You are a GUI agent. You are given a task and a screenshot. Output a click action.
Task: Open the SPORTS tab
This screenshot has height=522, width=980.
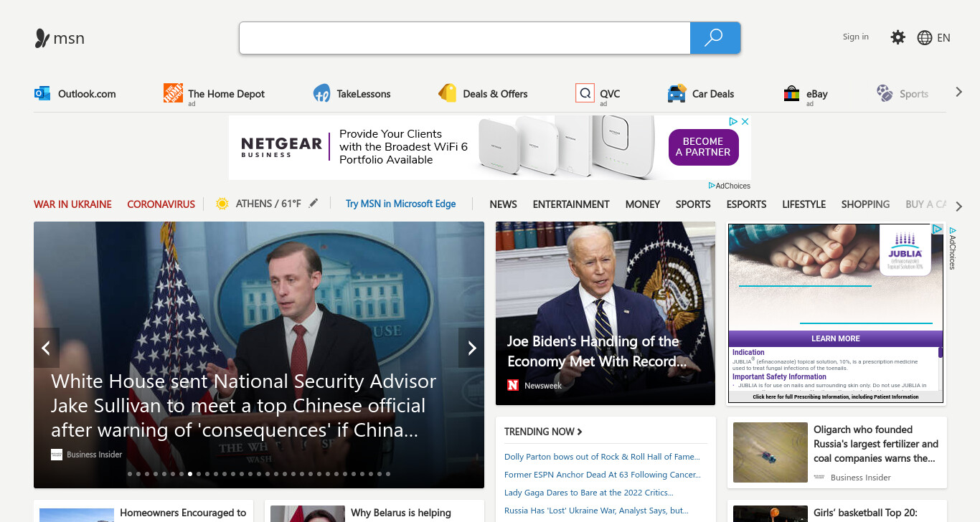[x=693, y=204]
